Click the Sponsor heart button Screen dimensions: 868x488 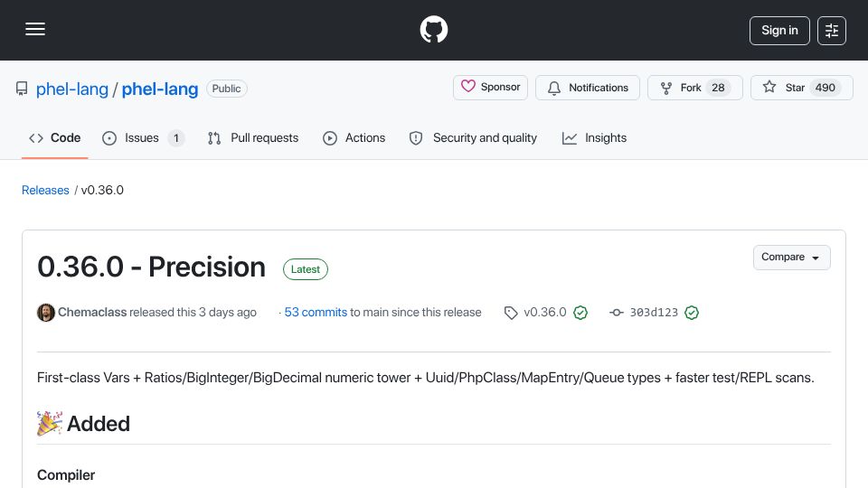(490, 88)
